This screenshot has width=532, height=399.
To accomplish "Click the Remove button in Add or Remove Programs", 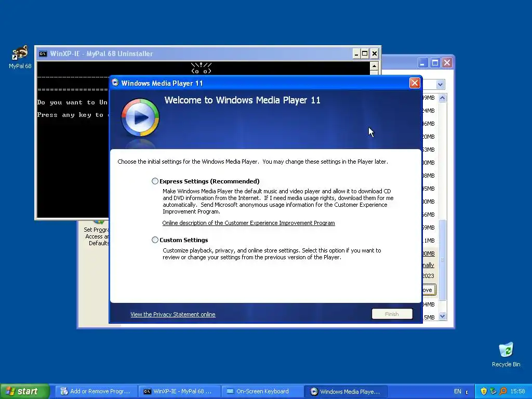I will [x=429, y=290].
